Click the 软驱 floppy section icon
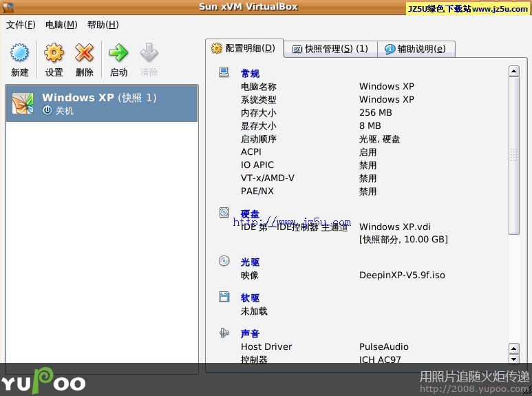This screenshot has width=532, height=396. 224,297
